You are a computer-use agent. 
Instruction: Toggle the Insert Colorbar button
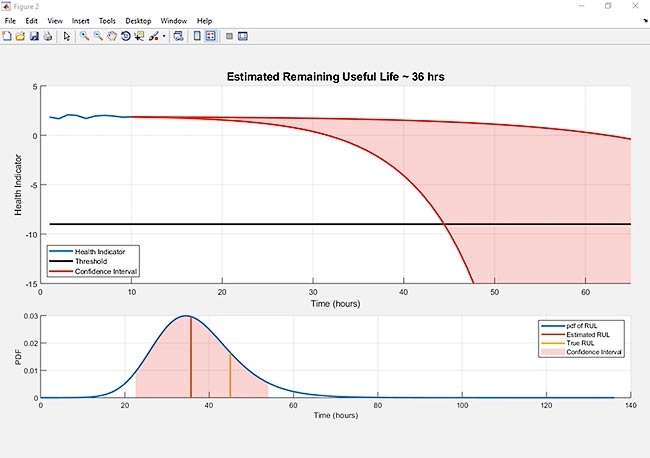(197, 36)
